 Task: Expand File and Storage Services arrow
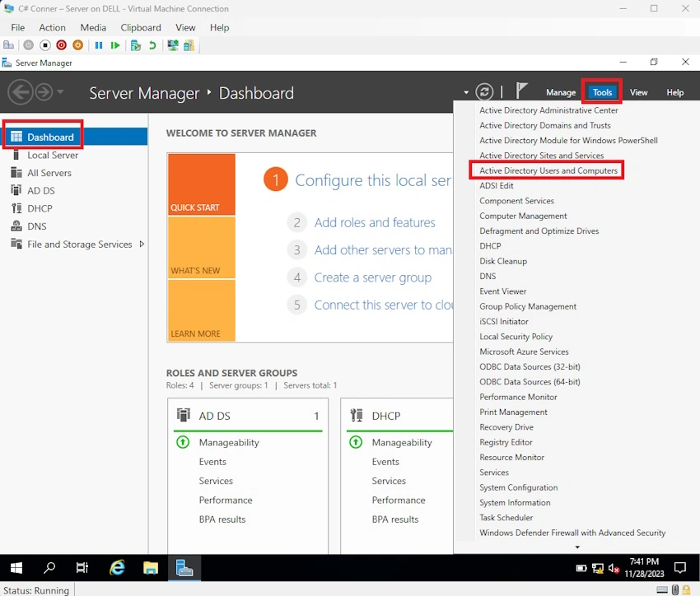[142, 244]
